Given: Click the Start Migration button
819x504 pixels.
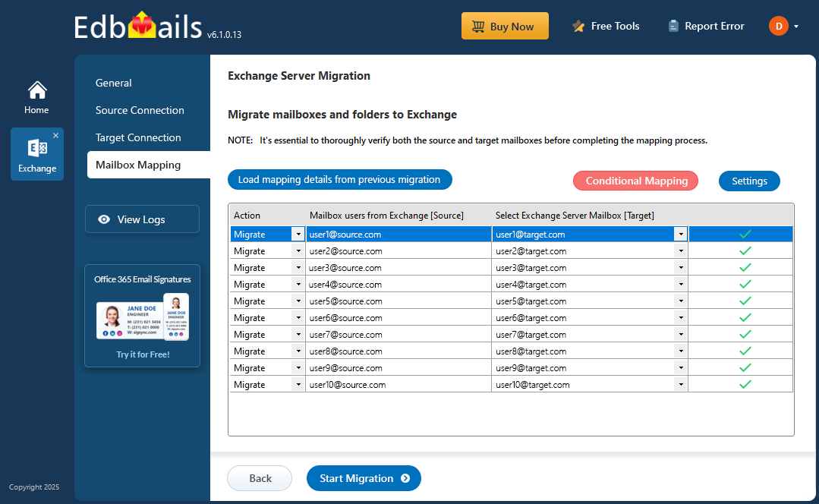Looking at the screenshot, I should (x=364, y=478).
